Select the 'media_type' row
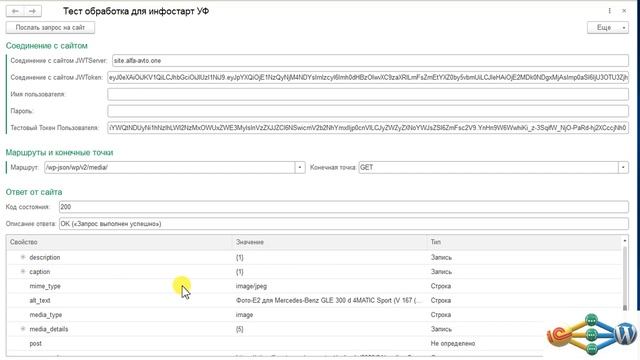The height and width of the screenshot is (360, 640). click(x=314, y=315)
